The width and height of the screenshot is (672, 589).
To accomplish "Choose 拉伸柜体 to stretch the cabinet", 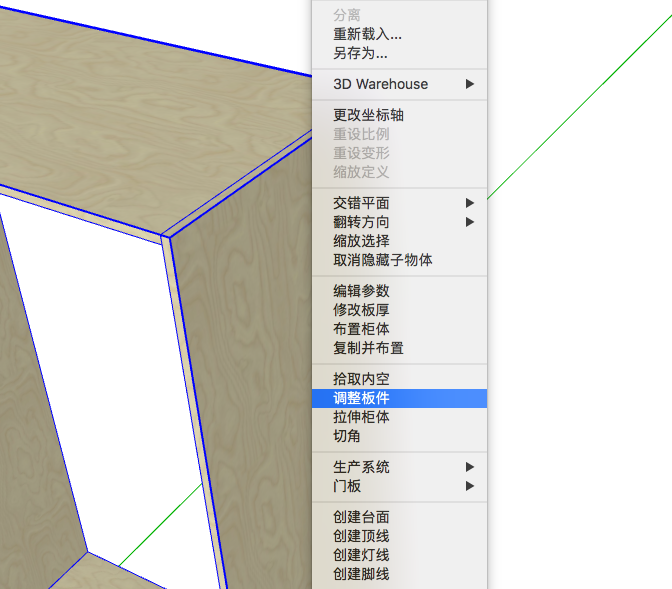I will [x=361, y=417].
